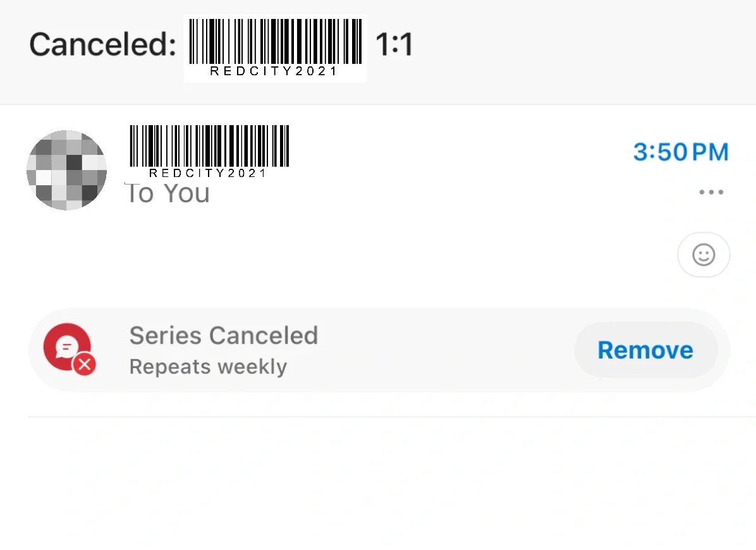Screen dimensions: 756x550
Task: Open the sender's pixelated avatar
Action: click(x=66, y=169)
